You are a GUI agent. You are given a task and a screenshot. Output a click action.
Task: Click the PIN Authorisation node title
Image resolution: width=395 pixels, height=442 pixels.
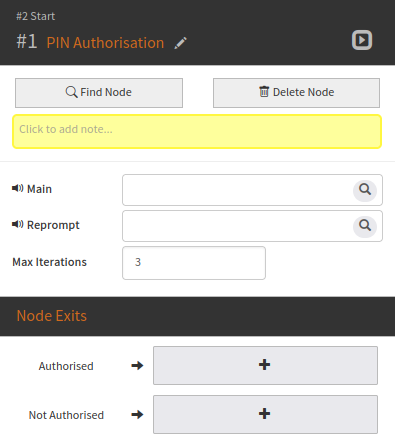click(x=105, y=43)
